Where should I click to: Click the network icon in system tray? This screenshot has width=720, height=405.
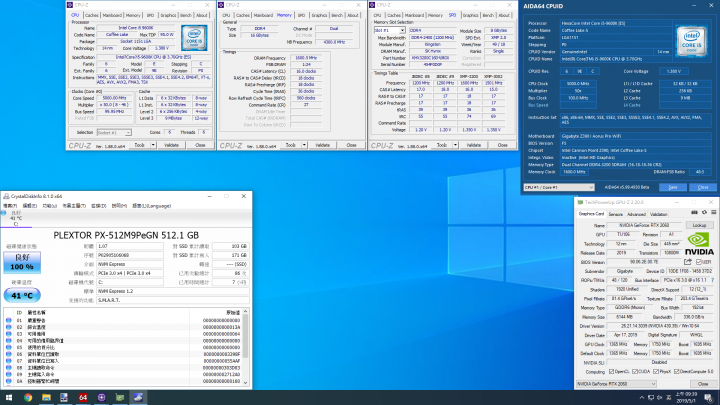click(651, 398)
